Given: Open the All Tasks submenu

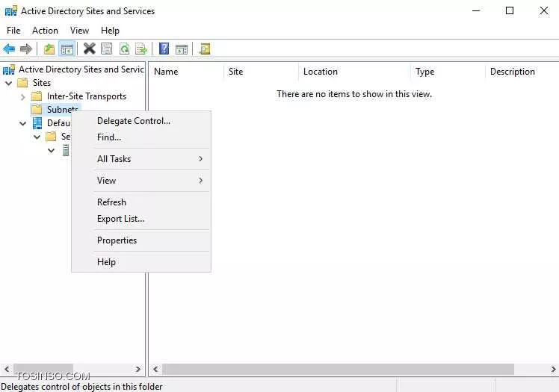Looking at the screenshot, I should (x=141, y=159).
